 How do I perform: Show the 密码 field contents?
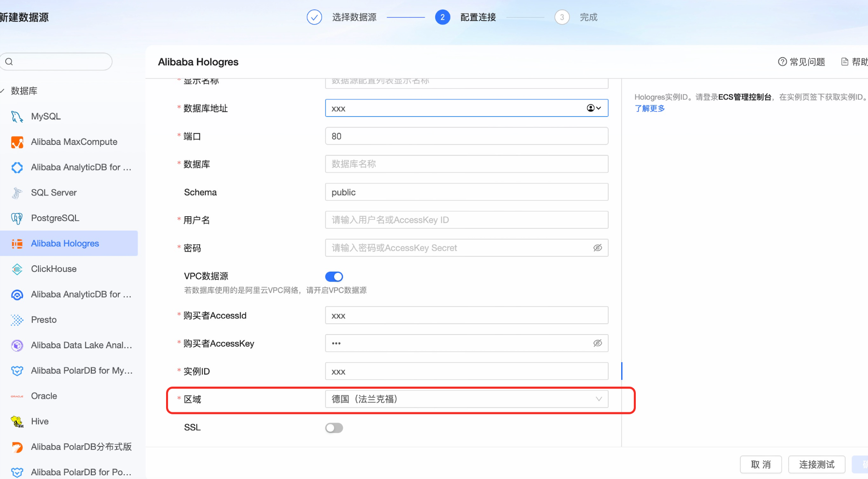[x=598, y=248]
